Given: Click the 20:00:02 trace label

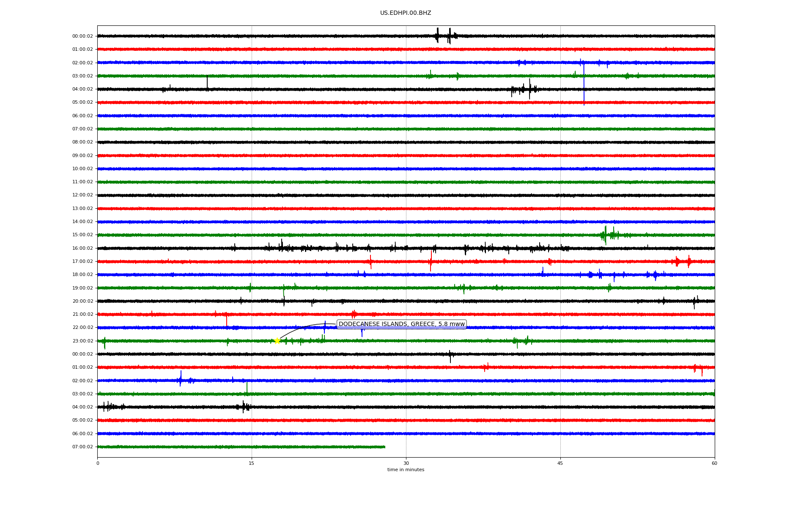Looking at the screenshot, I should tap(82, 301).
